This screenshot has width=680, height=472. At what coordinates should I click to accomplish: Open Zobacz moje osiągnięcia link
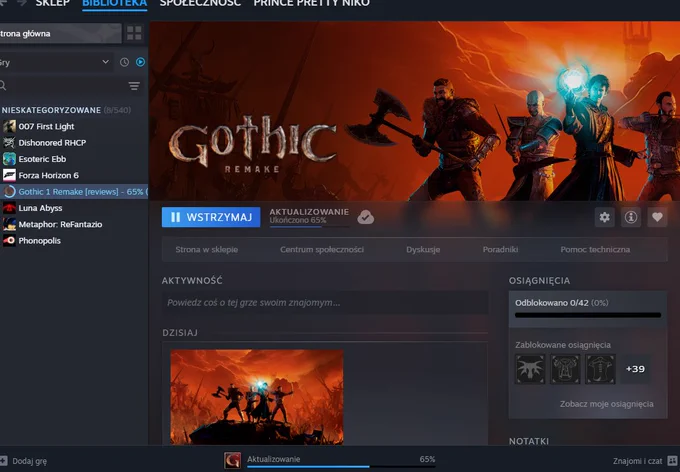tap(606, 404)
